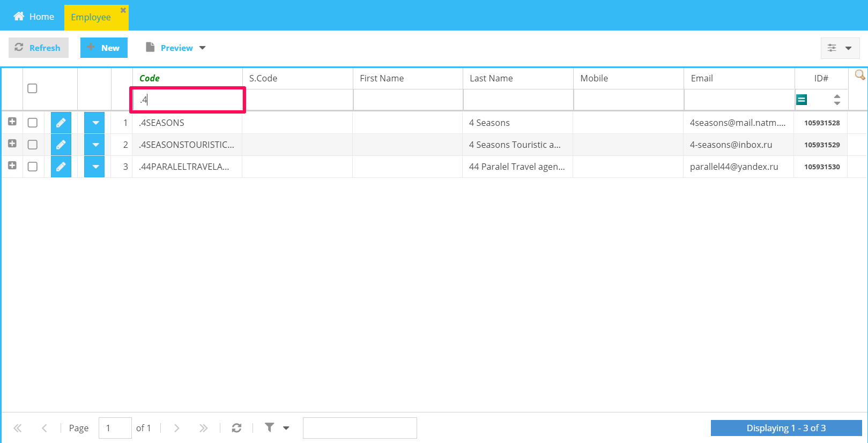
Task: Click the pager refresh icon
Action: pyautogui.click(x=236, y=428)
